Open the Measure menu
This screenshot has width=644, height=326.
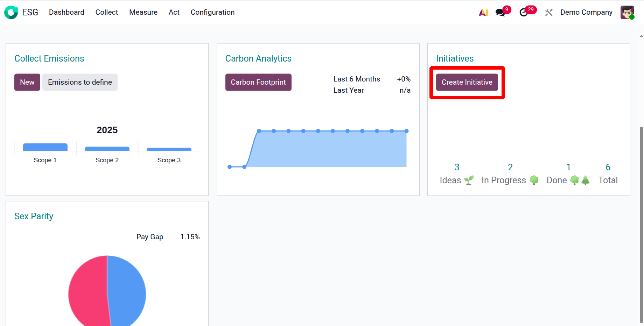[143, 13]
